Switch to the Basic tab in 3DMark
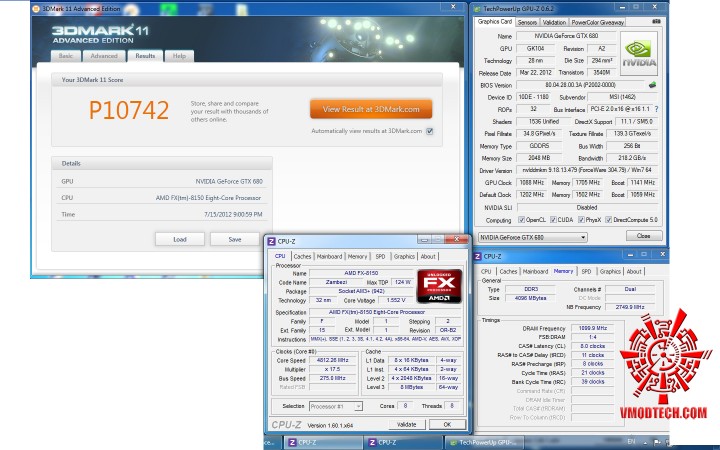720x450 pixels. coord(66,56)
